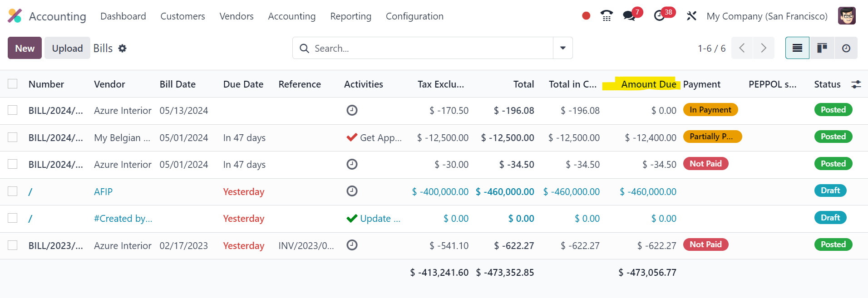
Task: Click the Upload button
Action: pos(67,48)
